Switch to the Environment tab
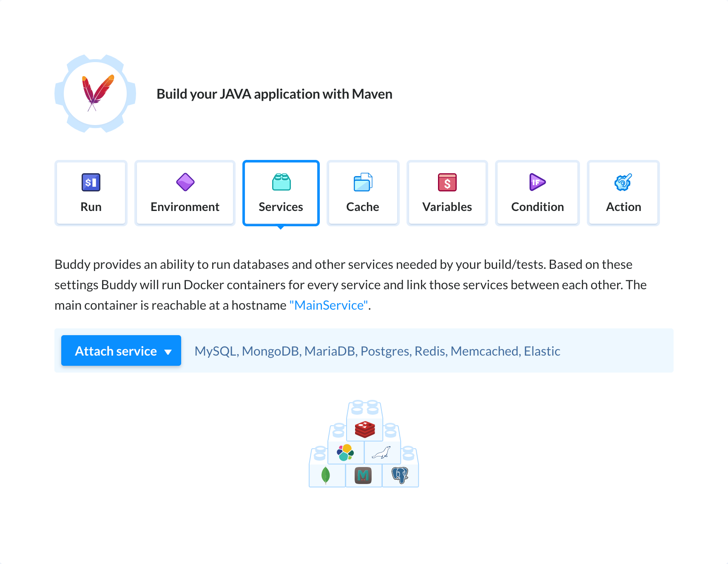728x564 pixels. click(x=185, y=193)
